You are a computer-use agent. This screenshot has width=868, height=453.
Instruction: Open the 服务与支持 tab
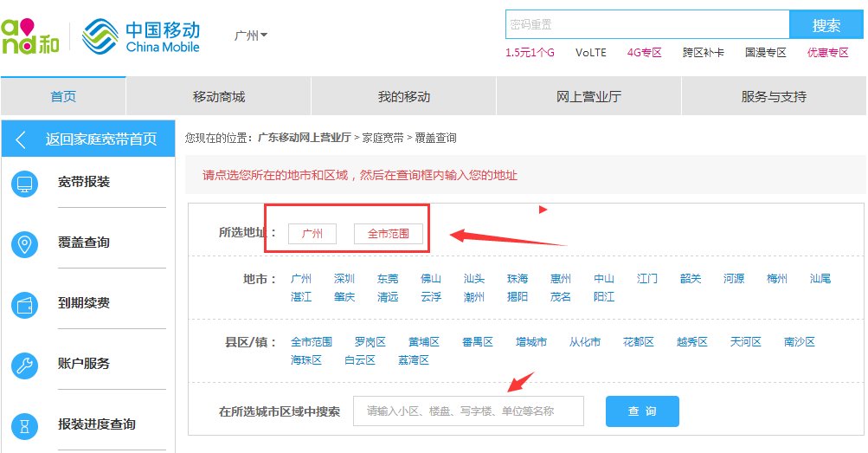pyautogui.click(x=774, y=96)
